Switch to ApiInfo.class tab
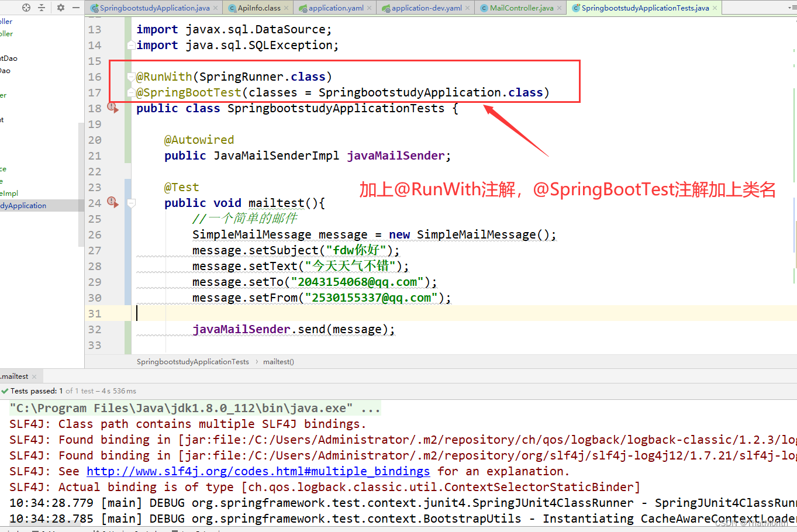Image resolution: width=797 pixels, height=532 pixels. (258, 8)
